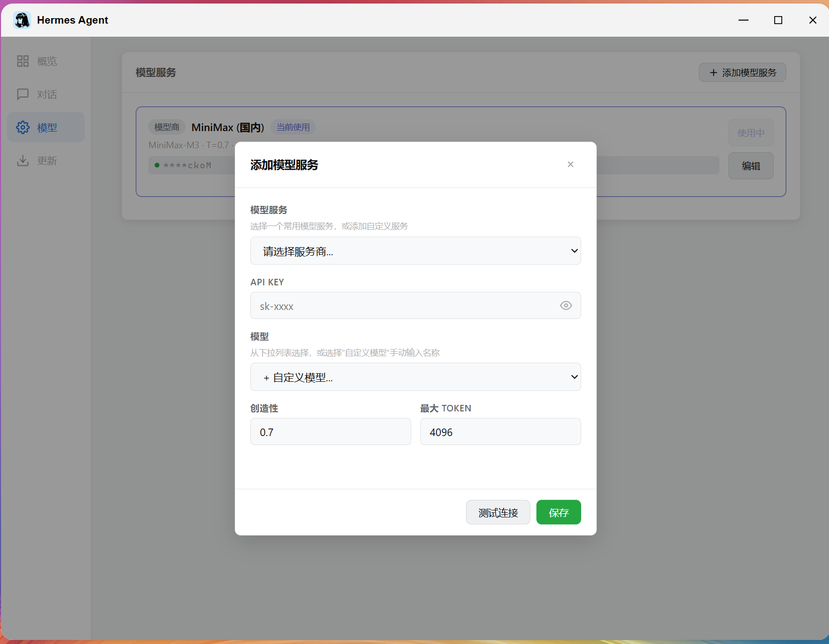
Task: Click the 当前使用 badge on MiniMax
Action: (293, 127)
